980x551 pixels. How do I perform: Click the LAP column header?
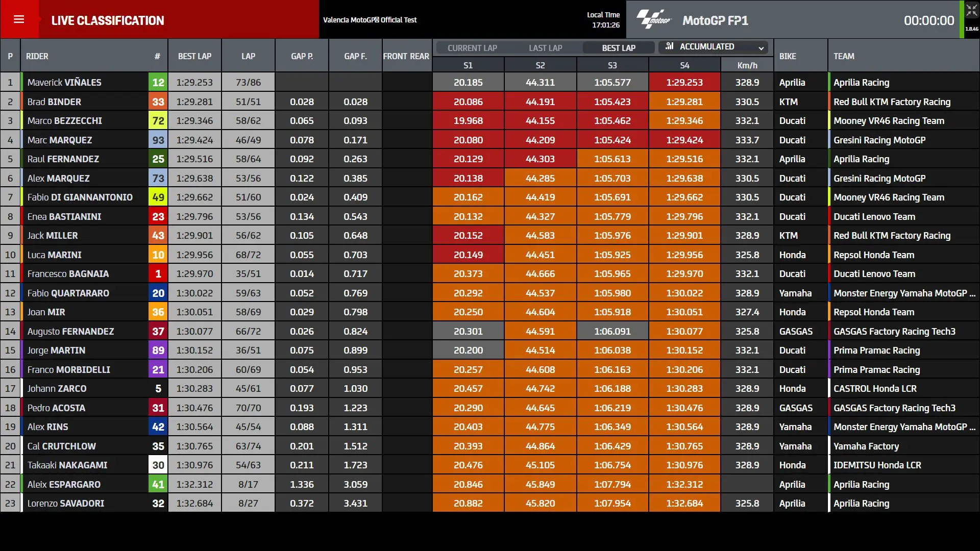(248, 56)
